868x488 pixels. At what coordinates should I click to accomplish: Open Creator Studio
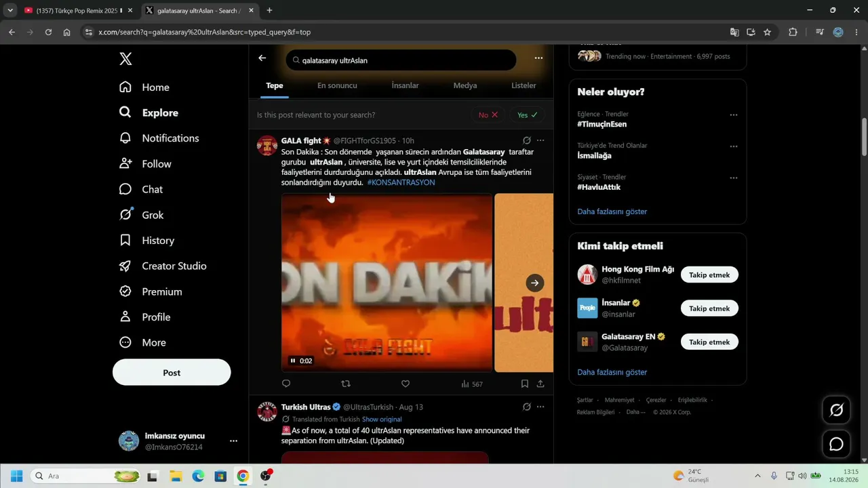[x=163, y=266]
